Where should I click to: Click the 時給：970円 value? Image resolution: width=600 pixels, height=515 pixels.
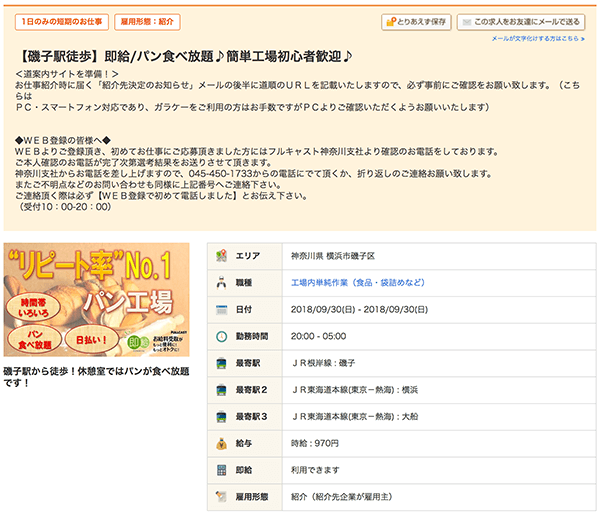(x=315, y=443)
